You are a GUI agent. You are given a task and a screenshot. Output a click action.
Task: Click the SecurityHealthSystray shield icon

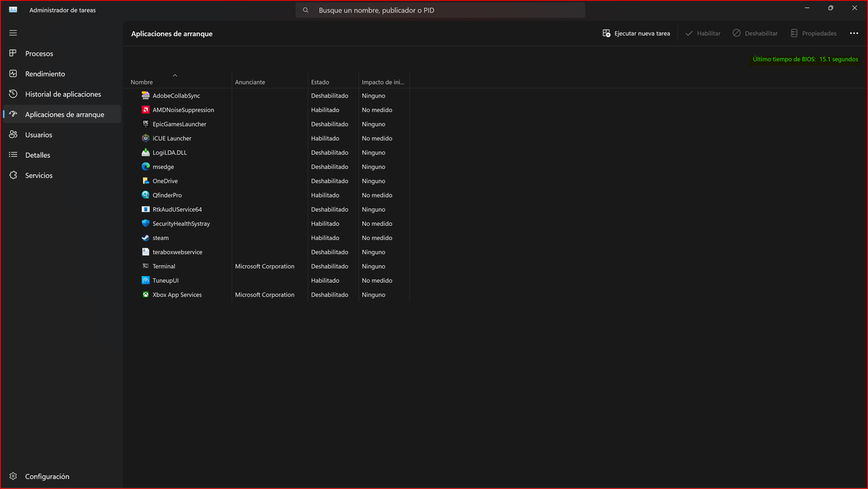pos(146,224)
